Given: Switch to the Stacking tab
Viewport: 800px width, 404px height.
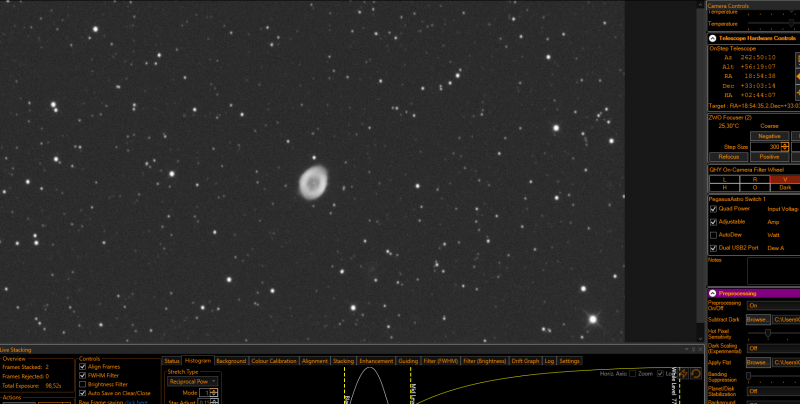Looking at the screenshot, I should point(343,361).
